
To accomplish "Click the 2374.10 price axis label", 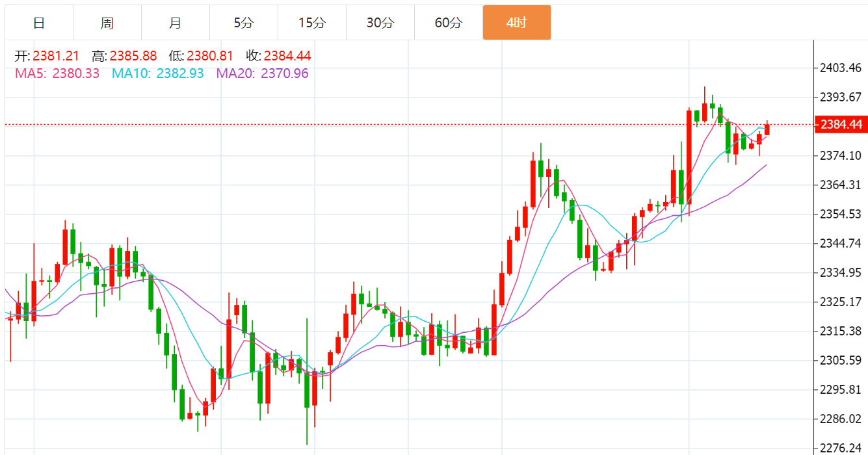I will tap(841, 155).
